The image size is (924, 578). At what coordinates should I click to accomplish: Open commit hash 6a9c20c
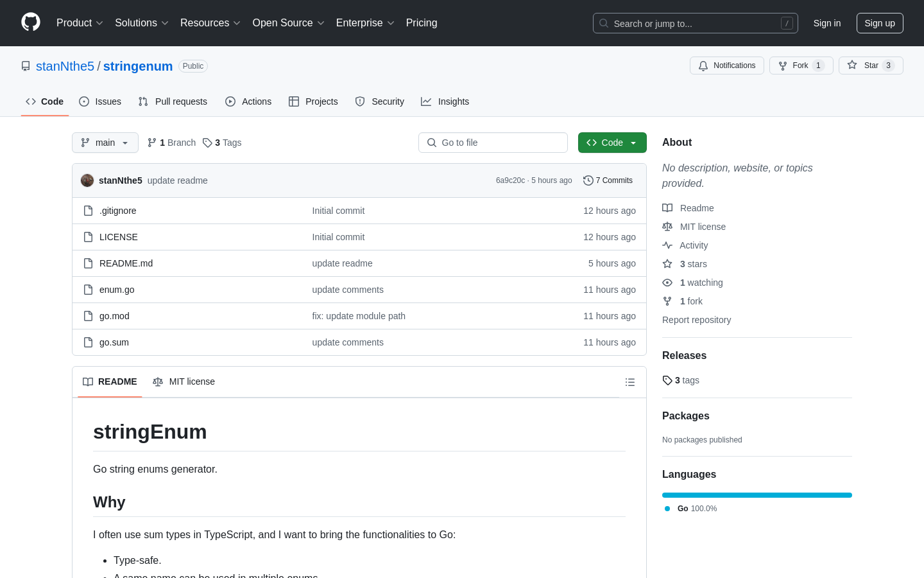[510, 180]
